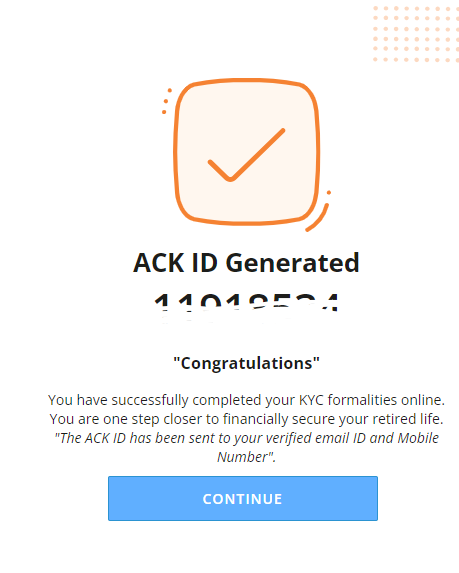Click the orange rounded border of the success badge
The height and width of the screenshot is (573, 459).
247,152
